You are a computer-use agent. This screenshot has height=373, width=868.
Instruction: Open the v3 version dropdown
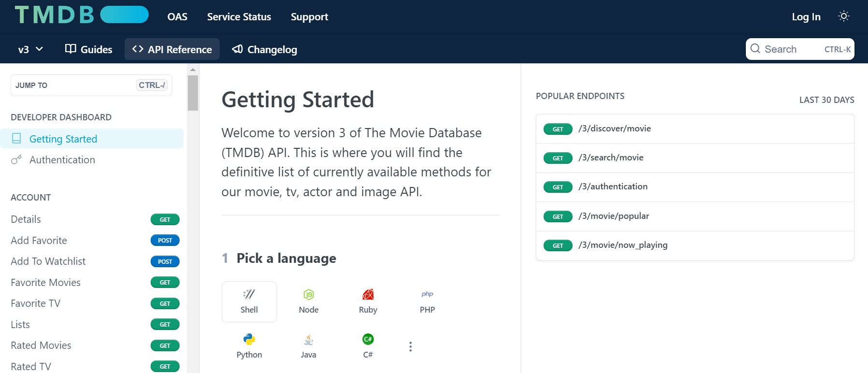(x=30, y=49)
